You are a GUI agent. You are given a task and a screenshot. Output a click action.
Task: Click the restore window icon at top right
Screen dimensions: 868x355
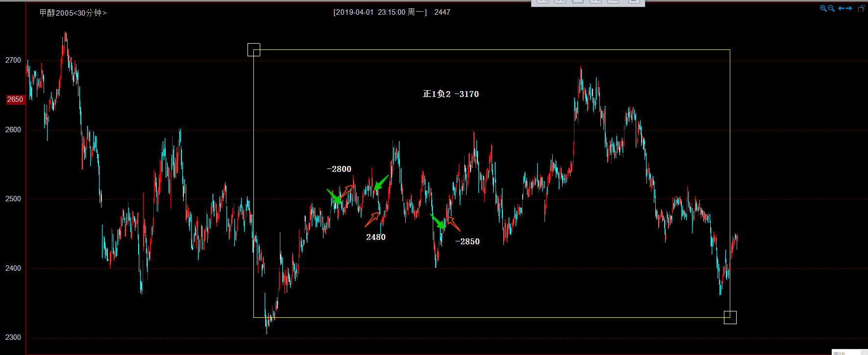862,8
